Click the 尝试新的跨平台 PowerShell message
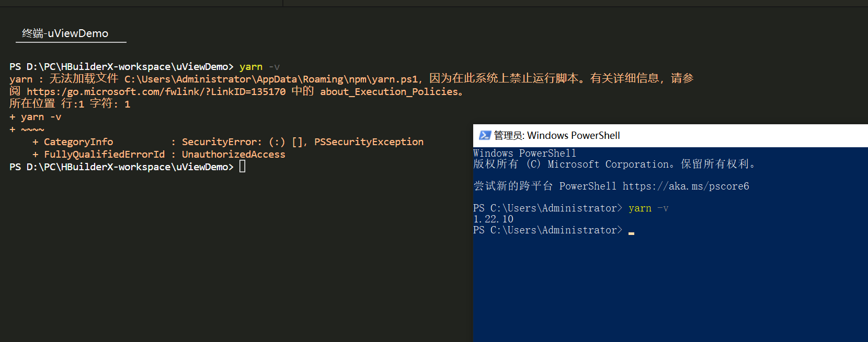 [611, 186]
